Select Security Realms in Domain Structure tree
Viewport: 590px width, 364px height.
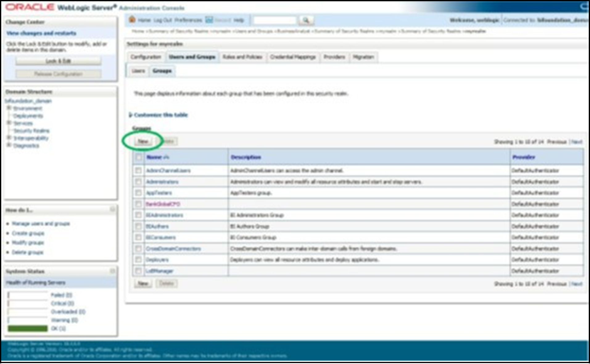click(31, 130)
